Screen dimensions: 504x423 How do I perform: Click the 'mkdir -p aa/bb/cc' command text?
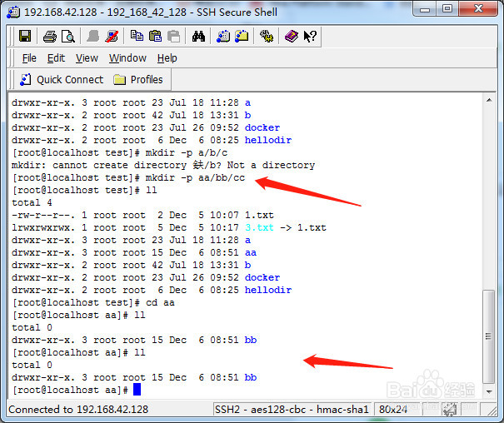coord(195,177)
